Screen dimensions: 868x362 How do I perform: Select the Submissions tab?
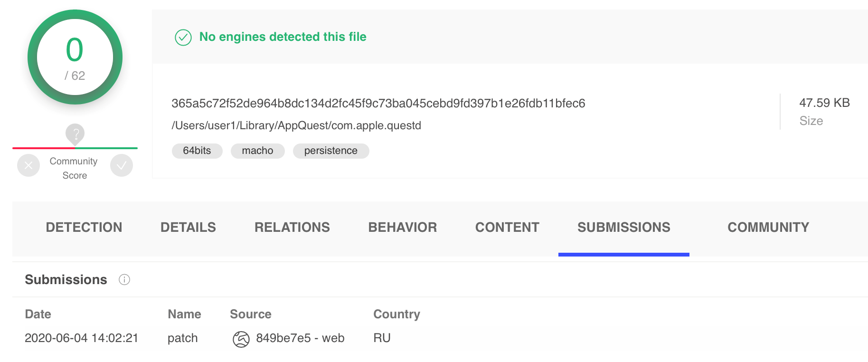coord(623,228)
